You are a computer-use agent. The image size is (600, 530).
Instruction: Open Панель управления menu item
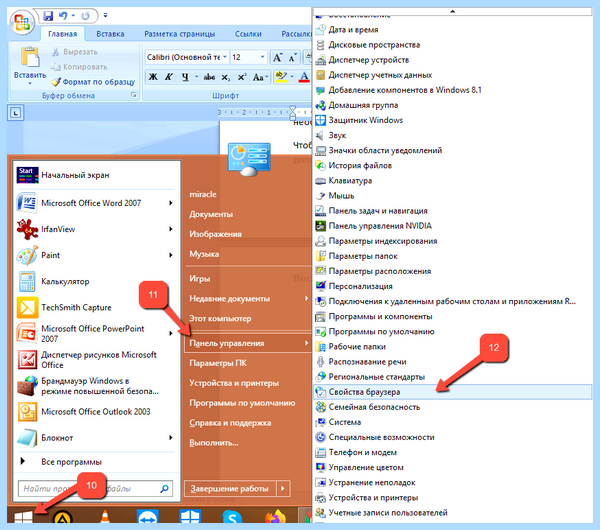pos(248,343)
